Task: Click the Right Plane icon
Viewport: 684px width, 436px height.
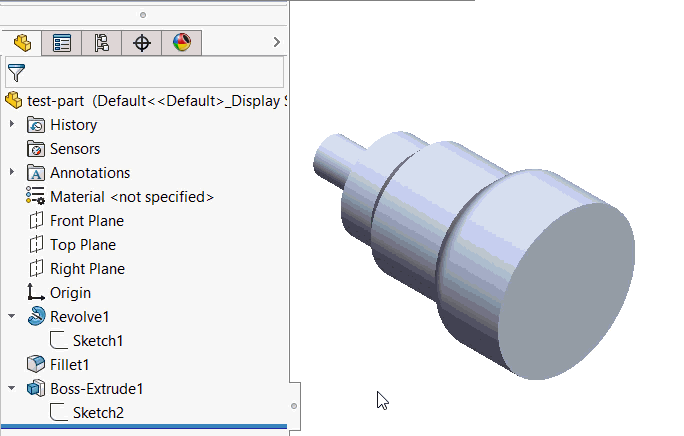Action: coord(36,268)
